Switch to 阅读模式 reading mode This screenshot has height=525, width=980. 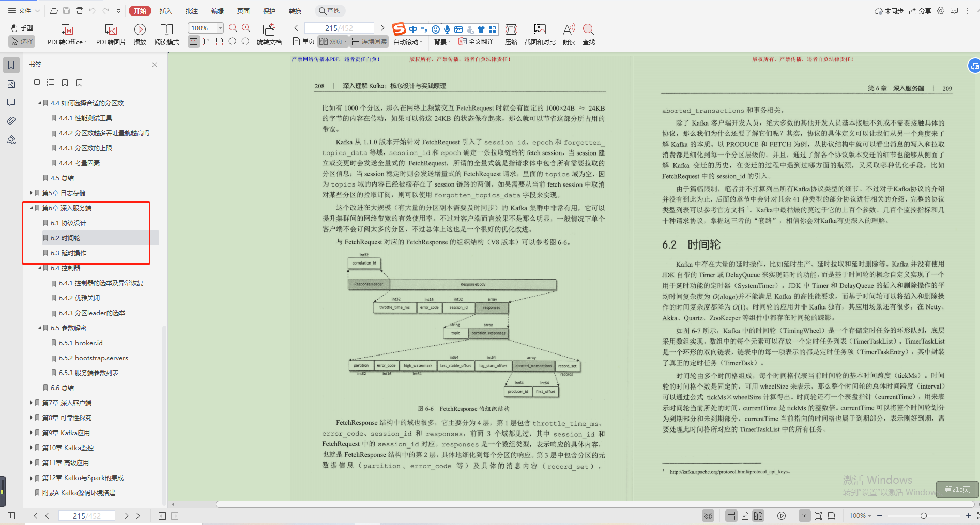[x=166, y=35]
